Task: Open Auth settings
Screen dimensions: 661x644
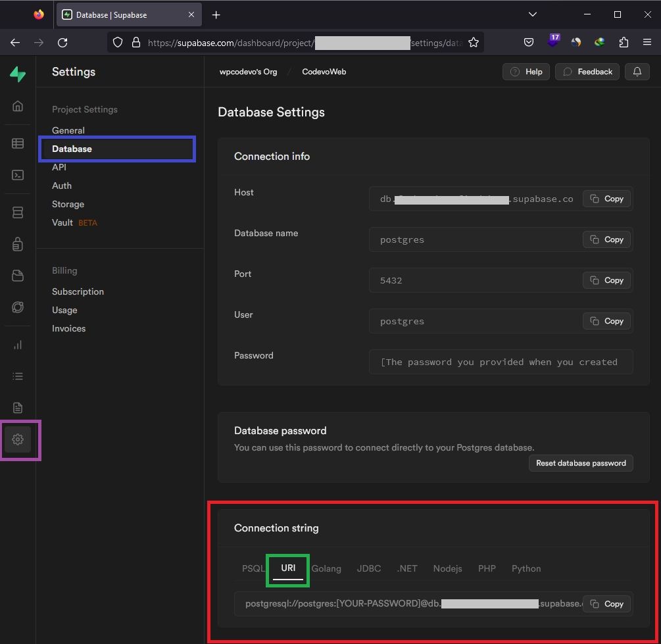Action: click(62, 186)
